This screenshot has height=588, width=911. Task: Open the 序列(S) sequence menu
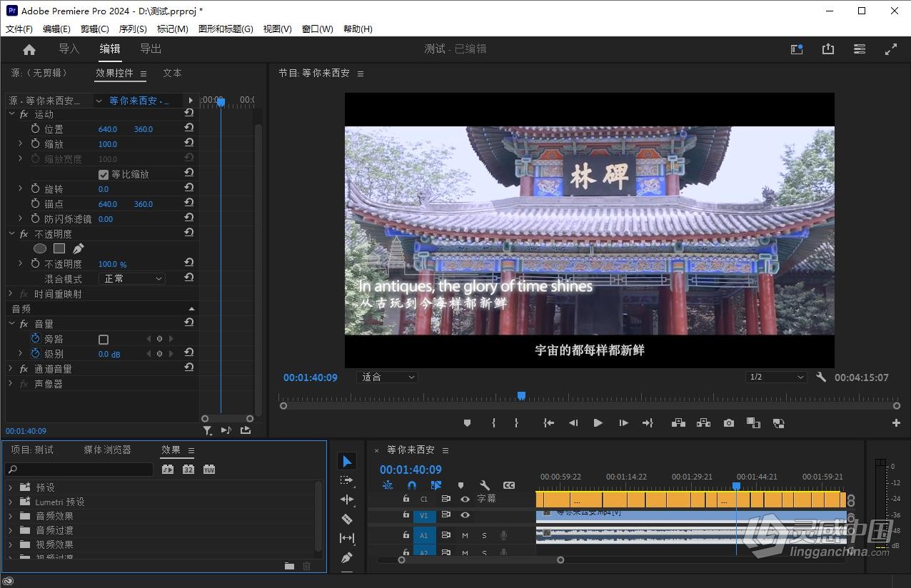[133, 29]
